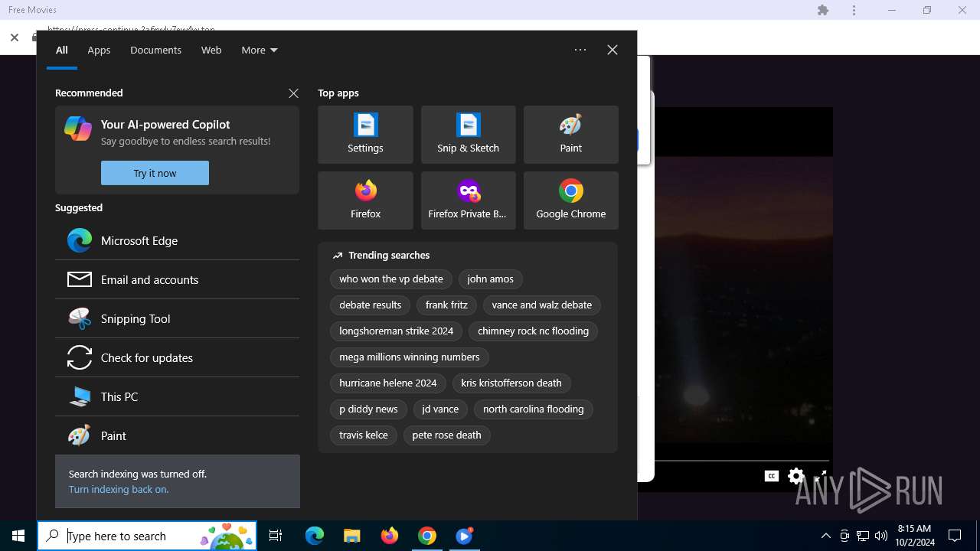980x551 pixels.
Task: Open File Explorer on taskbar
Action: point(352,536)
